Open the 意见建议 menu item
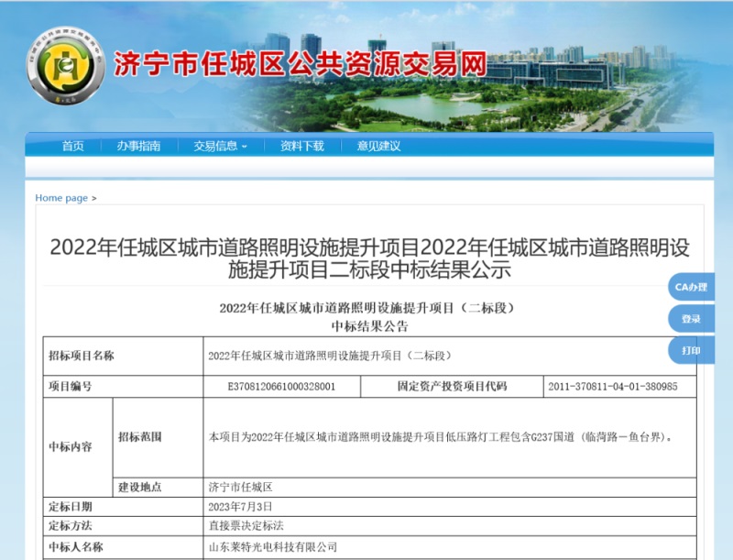Viewport: 733px width, 560px height. pos(378,147)
